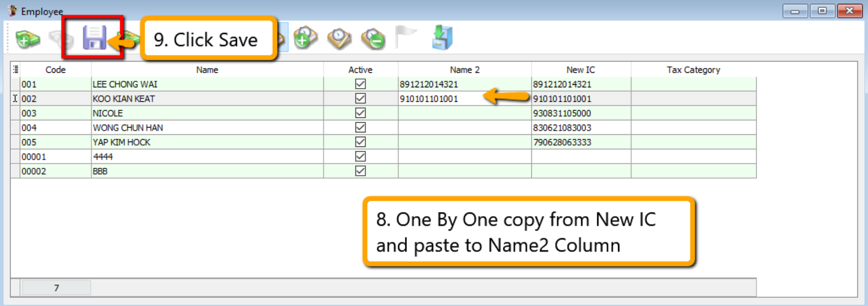Image resolution: width=868 pixels, height=306 pixels.
Task: Click the Tax Category column header
Action: pyautogui.click(x=693, y=70)
